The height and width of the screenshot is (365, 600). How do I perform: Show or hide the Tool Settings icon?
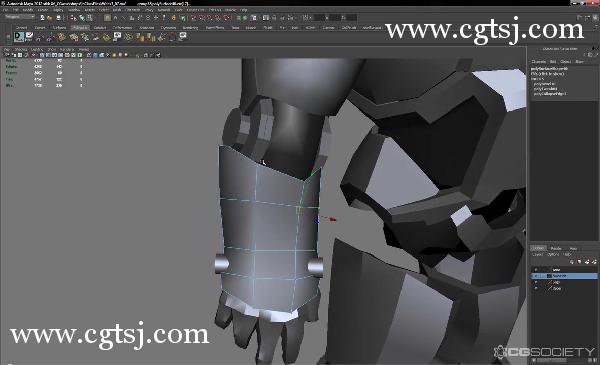coord(587,18)
